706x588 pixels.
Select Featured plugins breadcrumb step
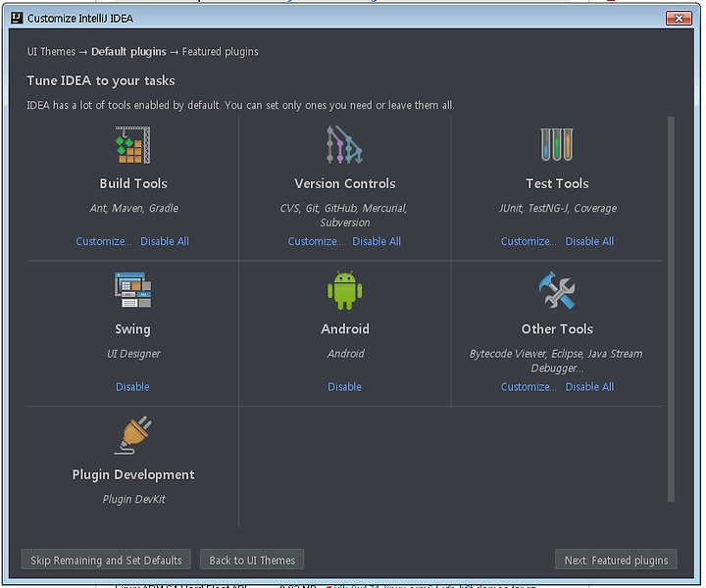[x=221, y=52]
